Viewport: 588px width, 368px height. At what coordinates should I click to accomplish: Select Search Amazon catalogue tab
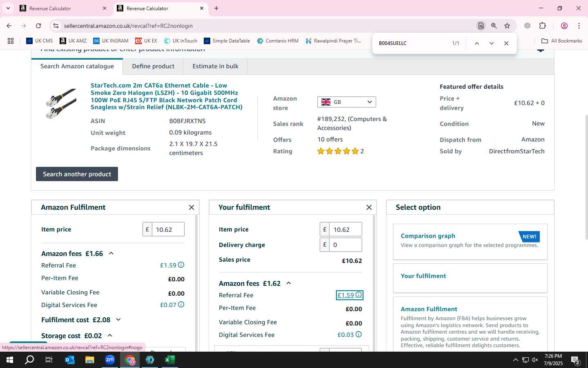(x=77, y=66)
